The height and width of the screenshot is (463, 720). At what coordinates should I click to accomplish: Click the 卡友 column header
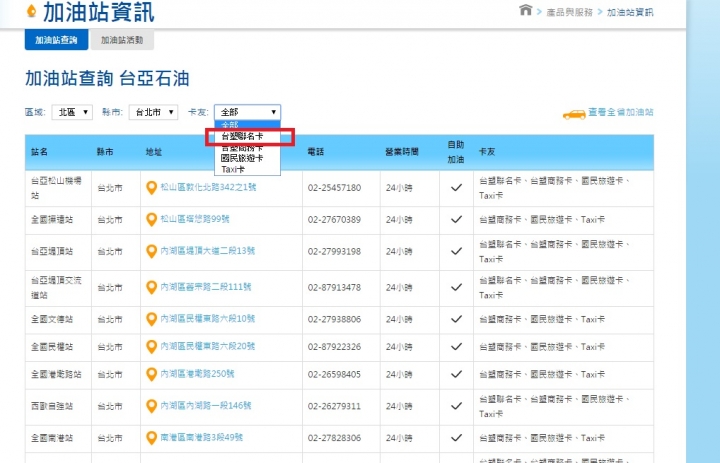pos(487,152)
